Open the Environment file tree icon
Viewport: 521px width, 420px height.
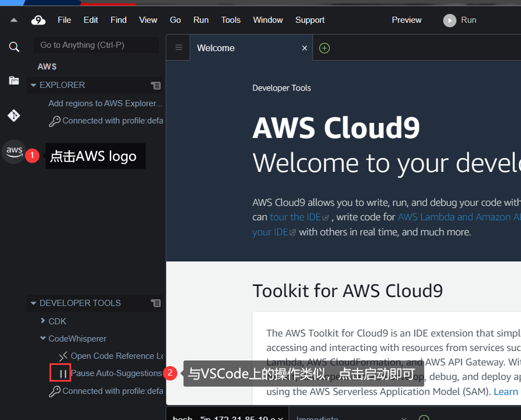14,81
